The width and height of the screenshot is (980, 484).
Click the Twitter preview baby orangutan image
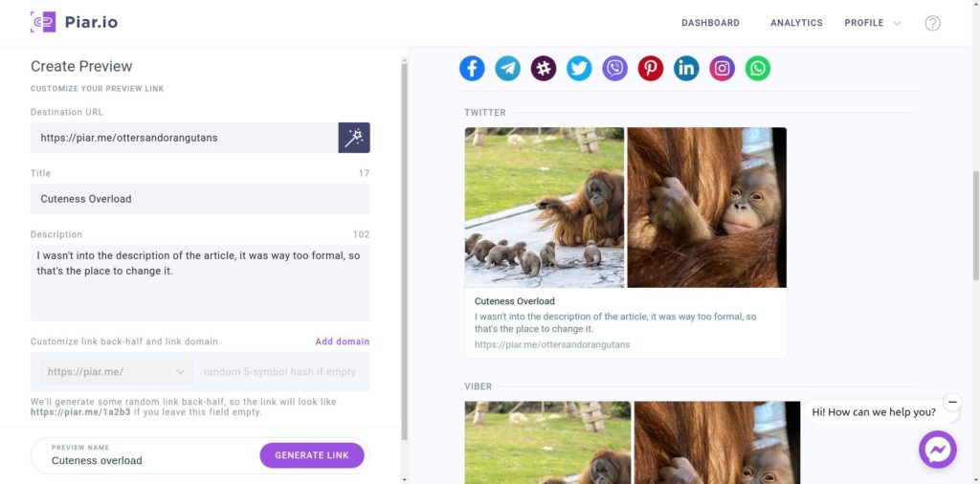(707, 208)
